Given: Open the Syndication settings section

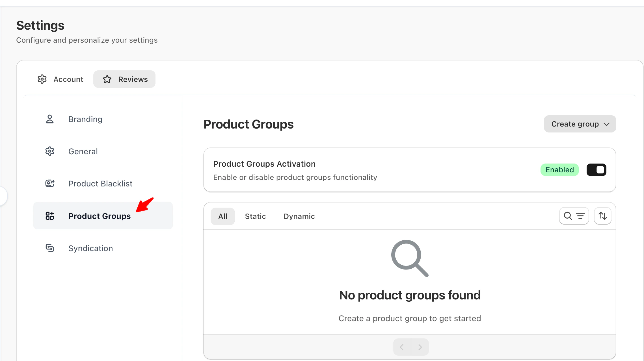Looking at the screenshot, I should (x=90, y=248).
